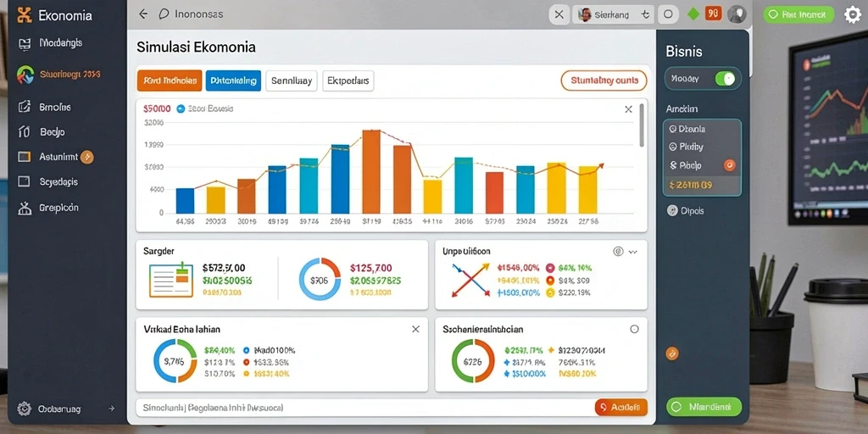Screen dimensions: 868x434
Task: Click the Sinoohanla text input field at the bottom
Action: coord(364,408)
